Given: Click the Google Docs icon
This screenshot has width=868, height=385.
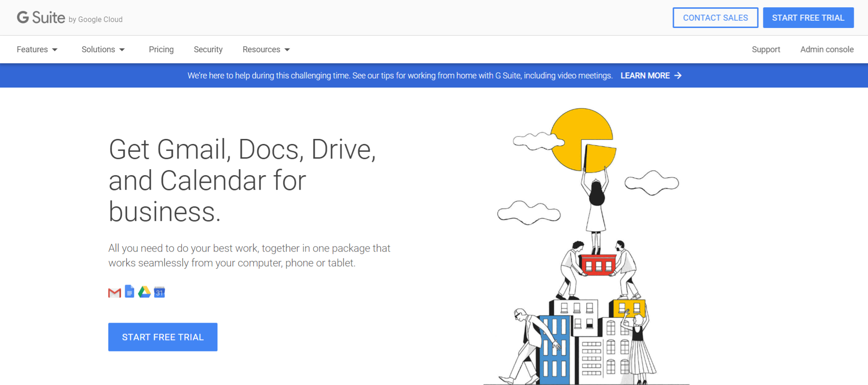Looking at the screenshot, I should (x=130, y=291).
